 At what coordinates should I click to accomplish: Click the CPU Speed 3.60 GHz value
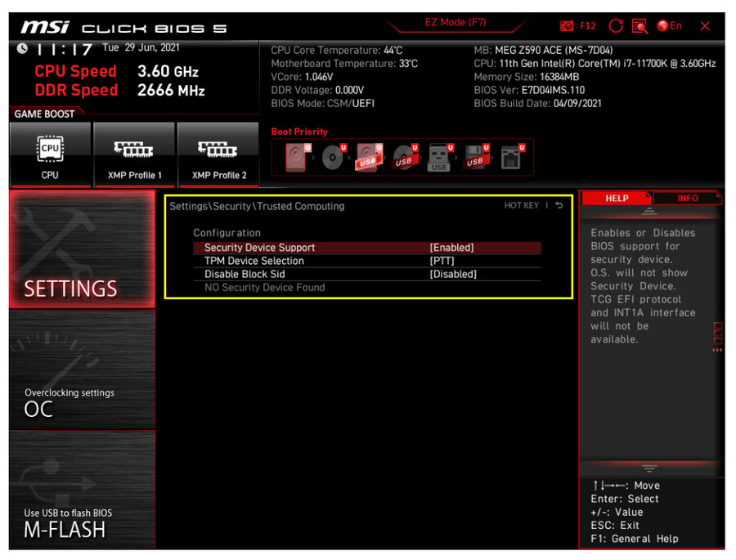[168, 71]
